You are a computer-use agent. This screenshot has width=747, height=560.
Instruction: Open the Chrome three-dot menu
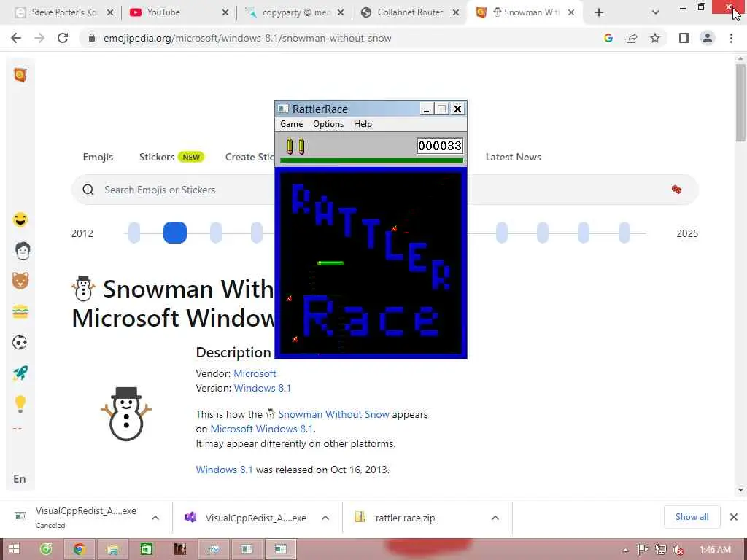click(x=731, y=38)
